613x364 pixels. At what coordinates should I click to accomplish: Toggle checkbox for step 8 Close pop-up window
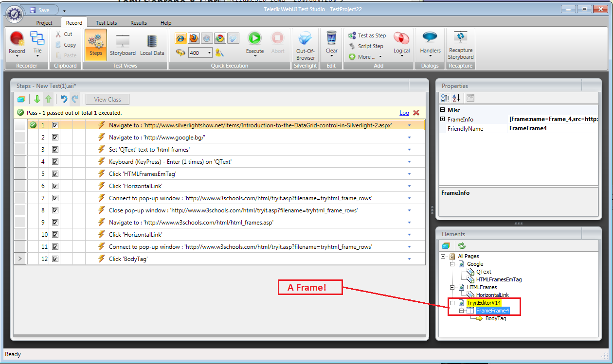pyautogui.click(x=55, y=210)
